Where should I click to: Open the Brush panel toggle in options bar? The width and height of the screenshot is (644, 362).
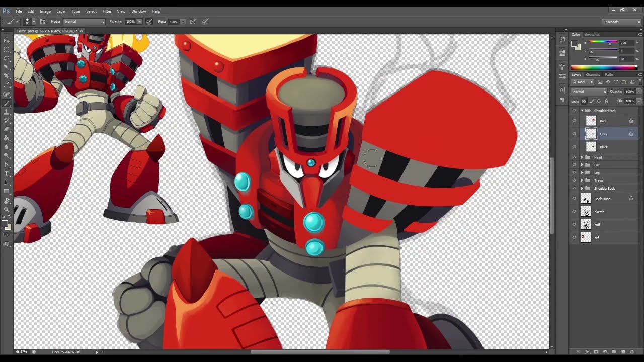tap(42, 22)
